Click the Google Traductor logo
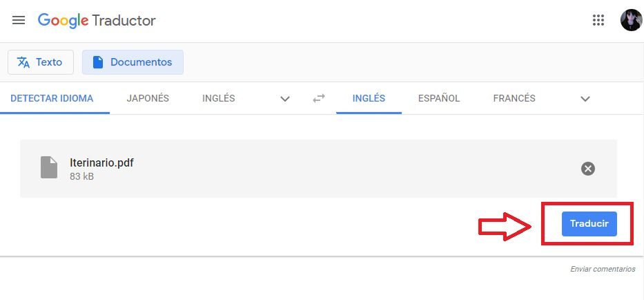Image resolution: width=644 pixels, height=300 pixels. pyautogui.click(x=97, y=20)
